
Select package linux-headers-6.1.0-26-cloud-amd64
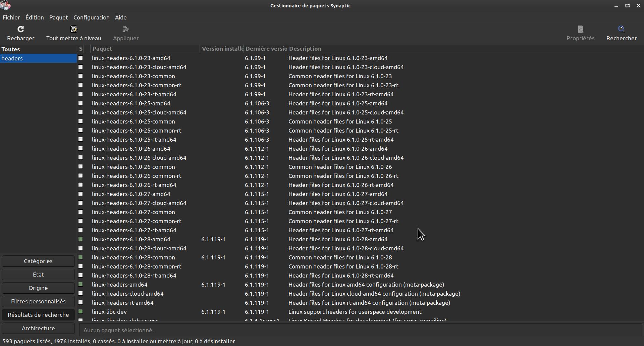(139, 158)
